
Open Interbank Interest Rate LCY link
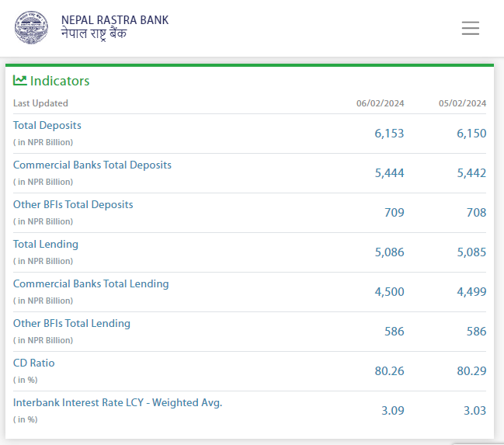(x=117, y=402)
